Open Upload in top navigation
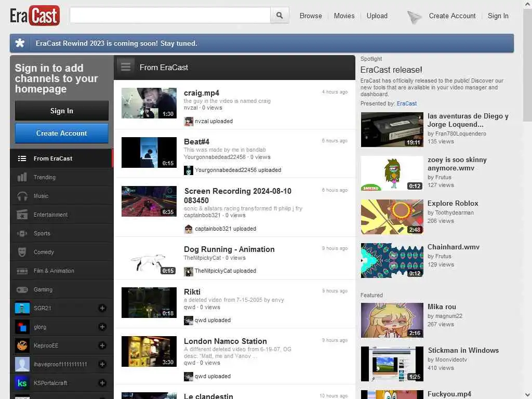Image resolution: width=532 pixels, height=399 pixels. point(377,16)
